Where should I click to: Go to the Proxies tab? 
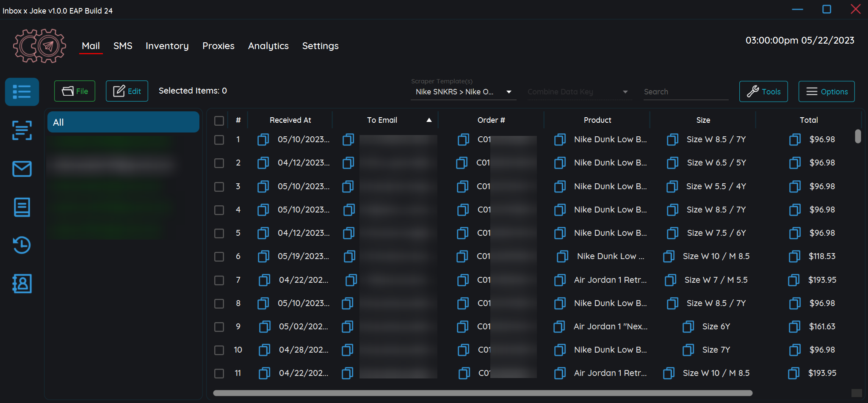coord(218,46)
